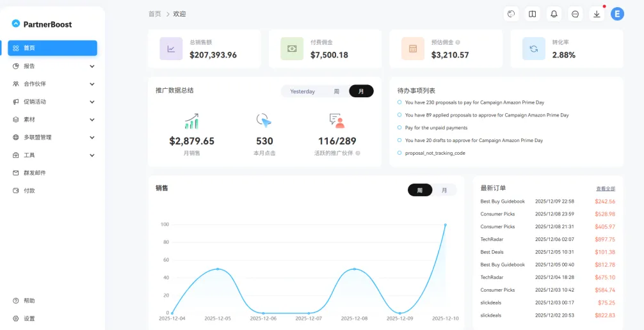This screenshot has width=644, height=330.
Task: Open the user avatar E menu
Action: [x=617, y=14]
